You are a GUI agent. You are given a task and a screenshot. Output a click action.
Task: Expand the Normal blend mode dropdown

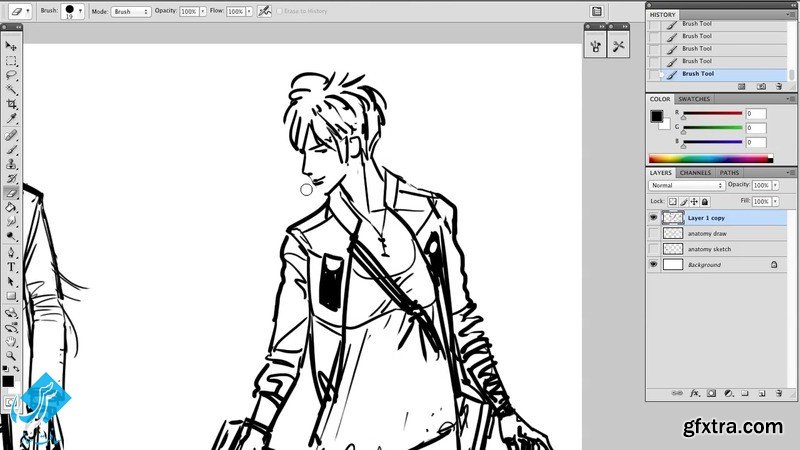[686, 186]
